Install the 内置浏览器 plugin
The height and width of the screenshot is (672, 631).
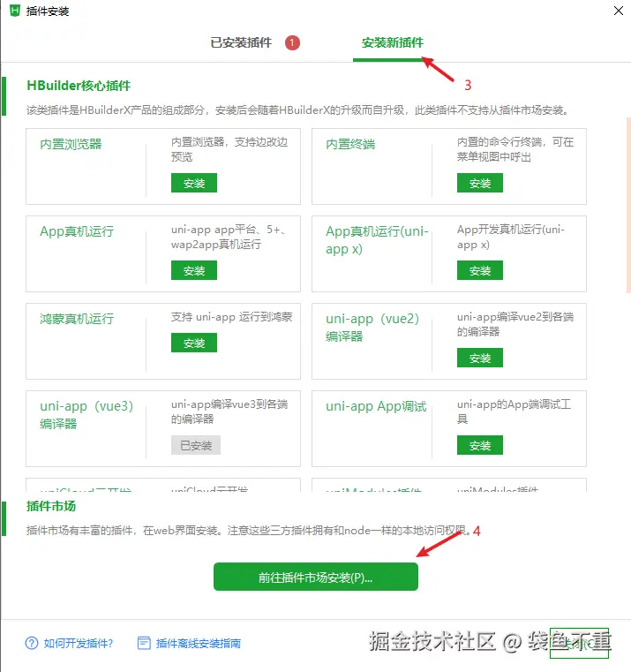(x=194, y=183)
